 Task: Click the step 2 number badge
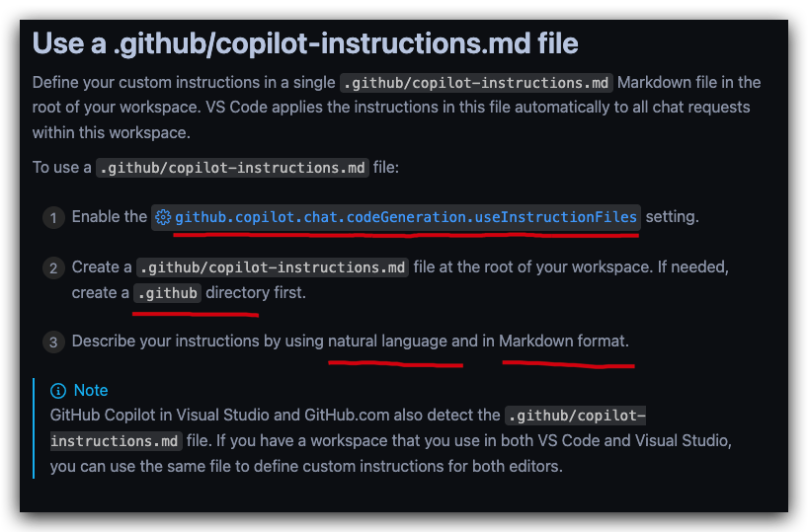pyautogui.click(x=53, y=268)
